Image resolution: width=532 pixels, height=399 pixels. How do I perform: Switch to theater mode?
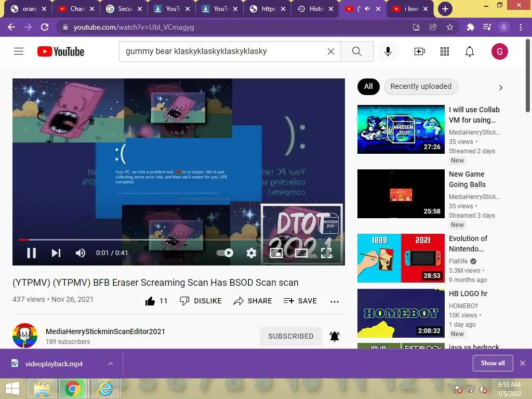coord(301,253)
